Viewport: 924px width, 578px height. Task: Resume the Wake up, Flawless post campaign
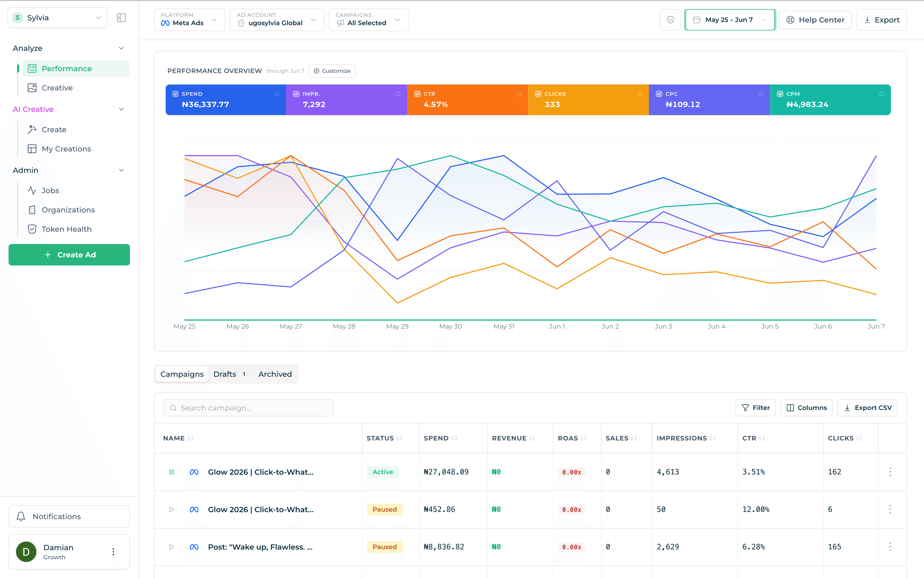[171, 547]
